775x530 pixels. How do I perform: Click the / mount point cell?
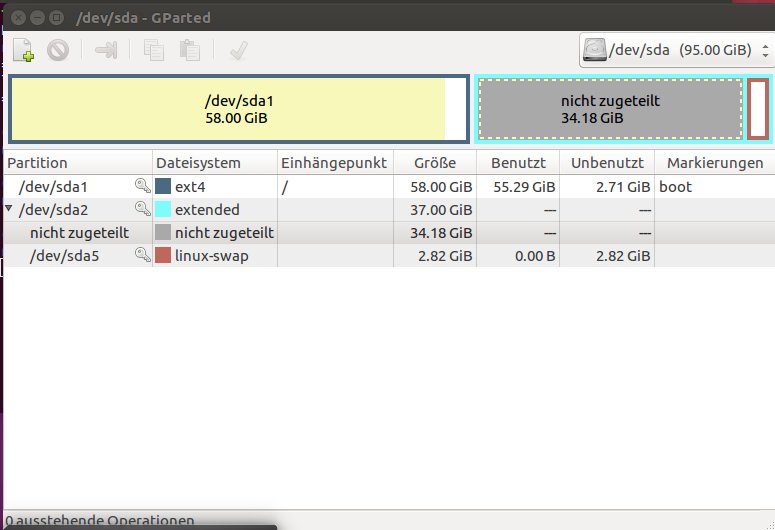point(285,187)
